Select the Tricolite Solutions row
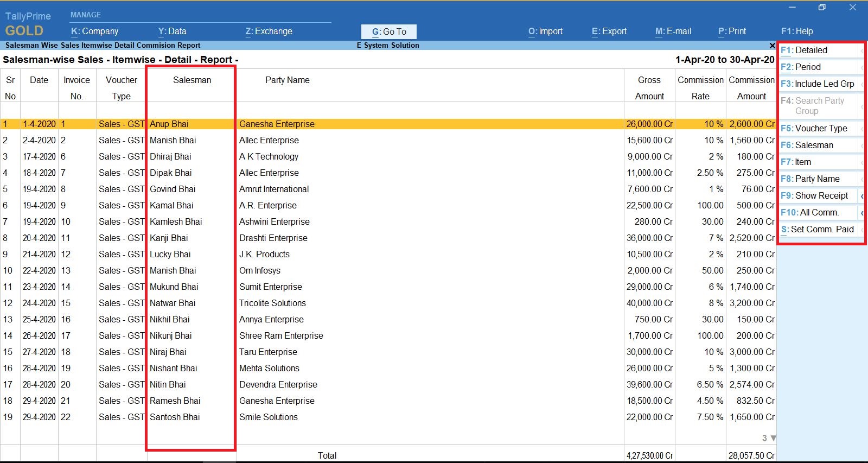This screenshot has width=868, height=463. pos(272,303)
